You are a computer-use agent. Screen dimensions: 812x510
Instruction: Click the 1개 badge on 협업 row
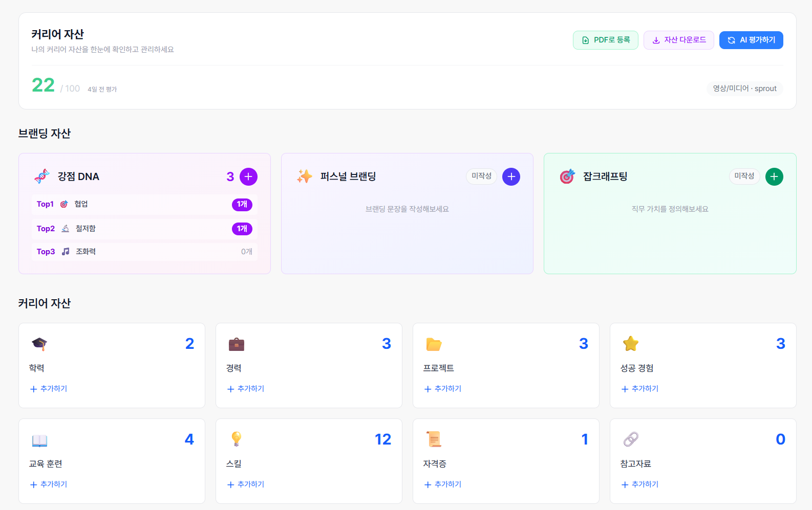242,204
